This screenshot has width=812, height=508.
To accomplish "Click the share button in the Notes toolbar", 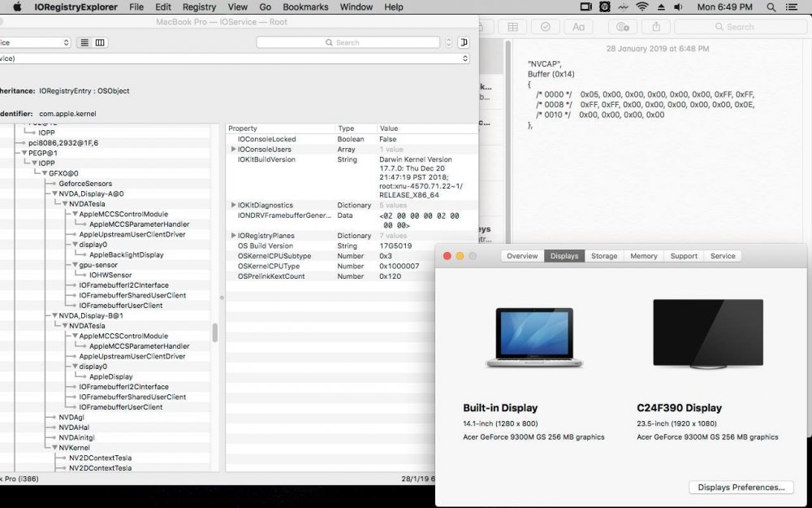I will coord(656,27).
